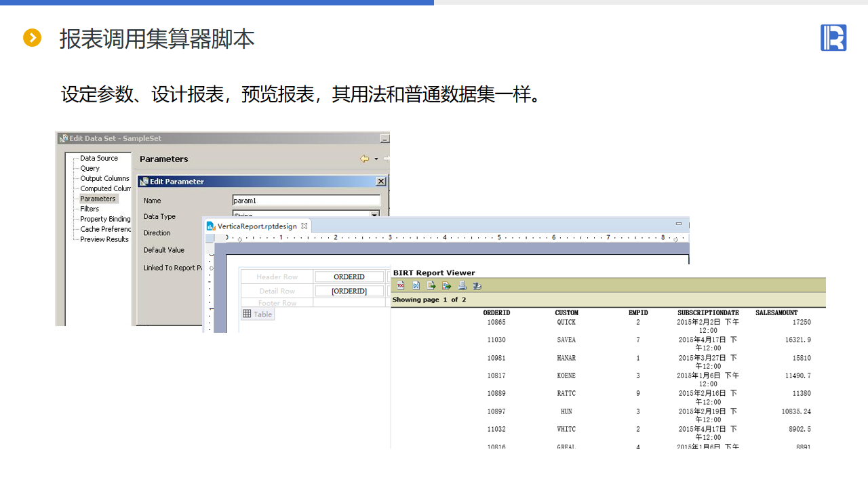
Task: Click the yellow back arrow in Parameters
Action: (364, 159)
